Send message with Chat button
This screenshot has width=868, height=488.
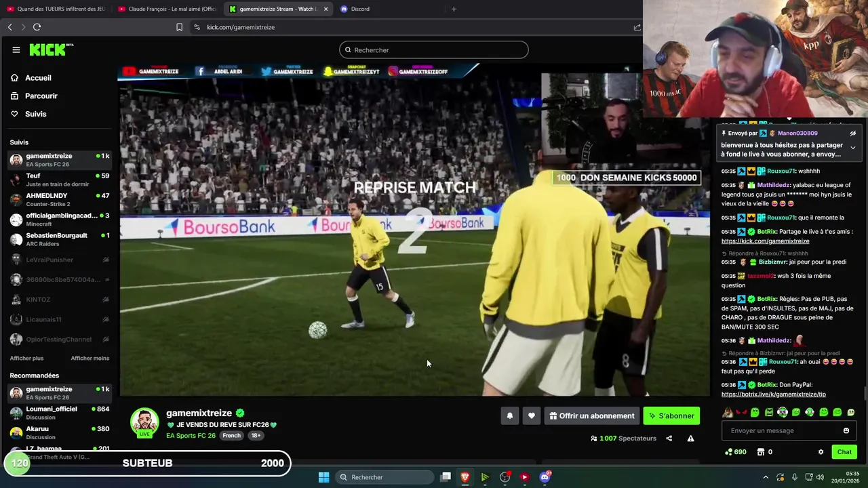click(844, 452)
